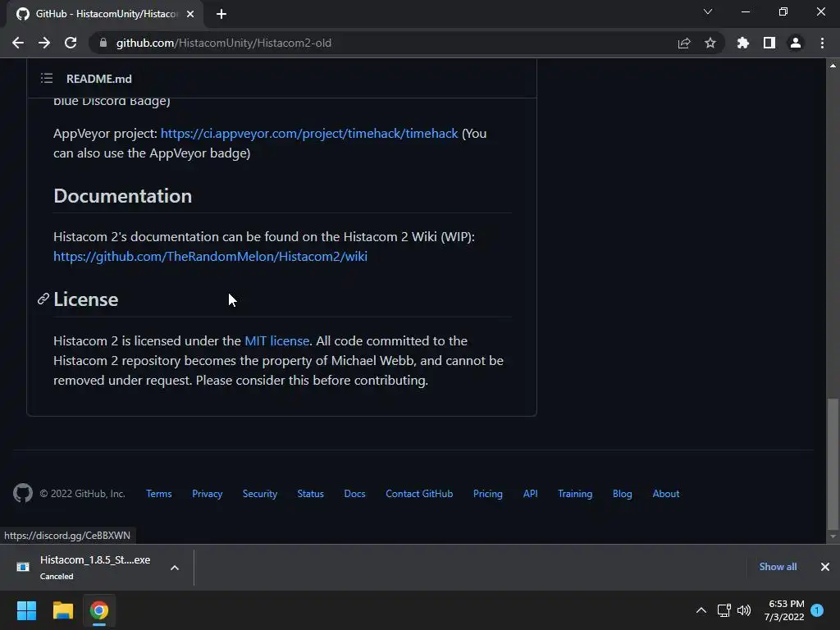Click the address bar URL
840x630 pixels.
click(224, 43)
